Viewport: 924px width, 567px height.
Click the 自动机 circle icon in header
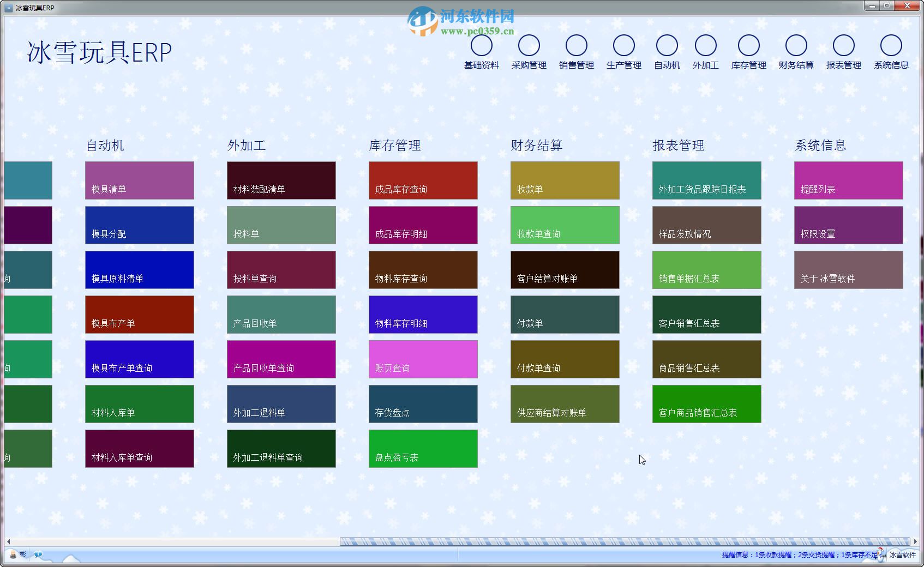pos(667,45)
